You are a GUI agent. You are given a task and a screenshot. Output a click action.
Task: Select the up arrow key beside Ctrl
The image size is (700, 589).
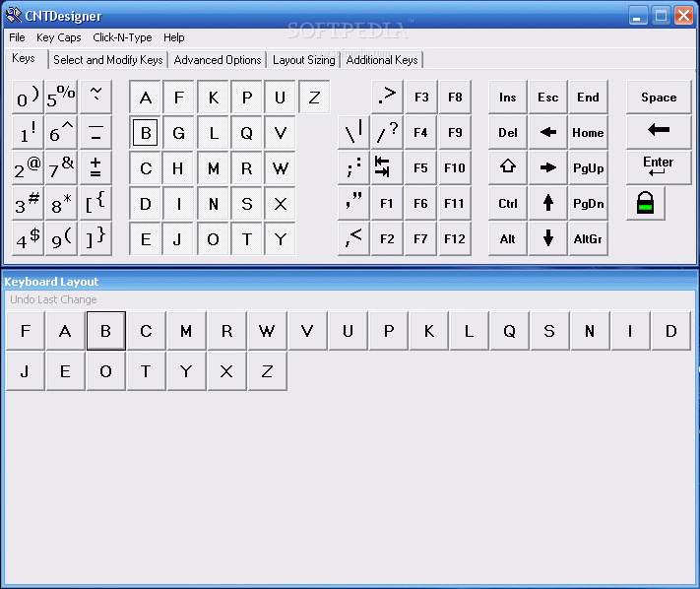pos(548,203)
